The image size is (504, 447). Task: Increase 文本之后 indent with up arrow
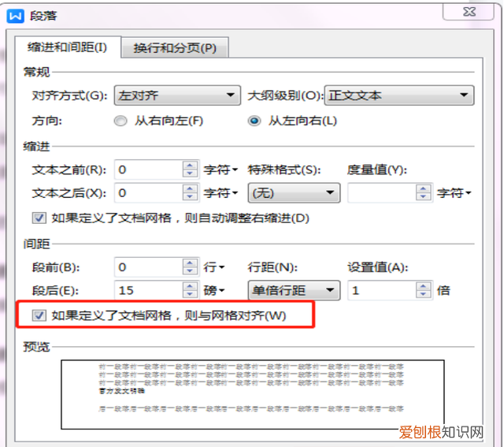point(190,189)
